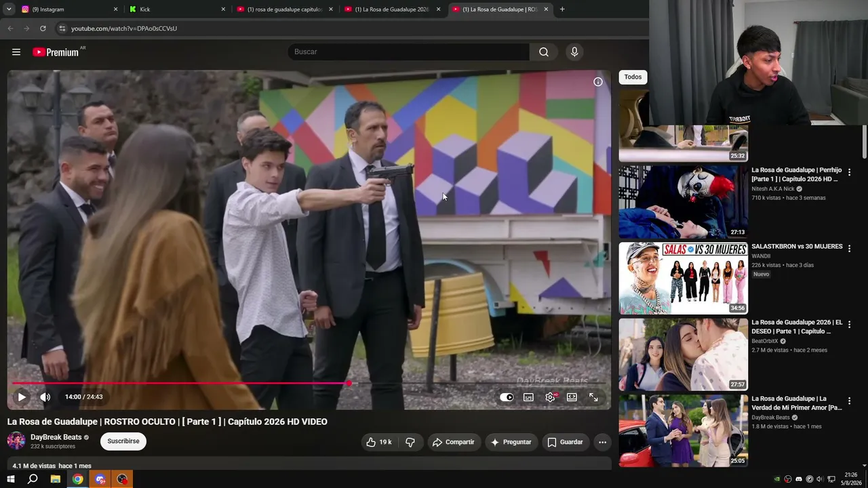
Task: Enter full screen mode
Action: tap(593, 397)
